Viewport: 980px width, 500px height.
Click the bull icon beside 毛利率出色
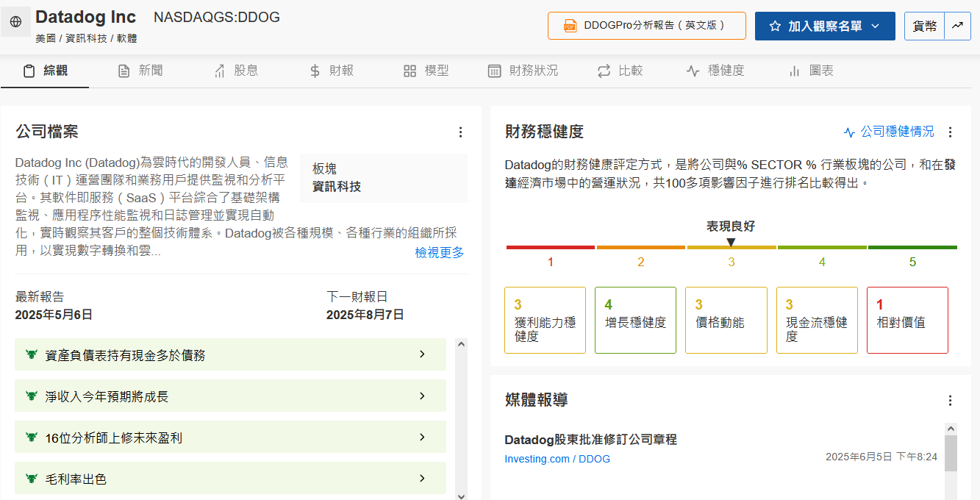coord(31,479)
